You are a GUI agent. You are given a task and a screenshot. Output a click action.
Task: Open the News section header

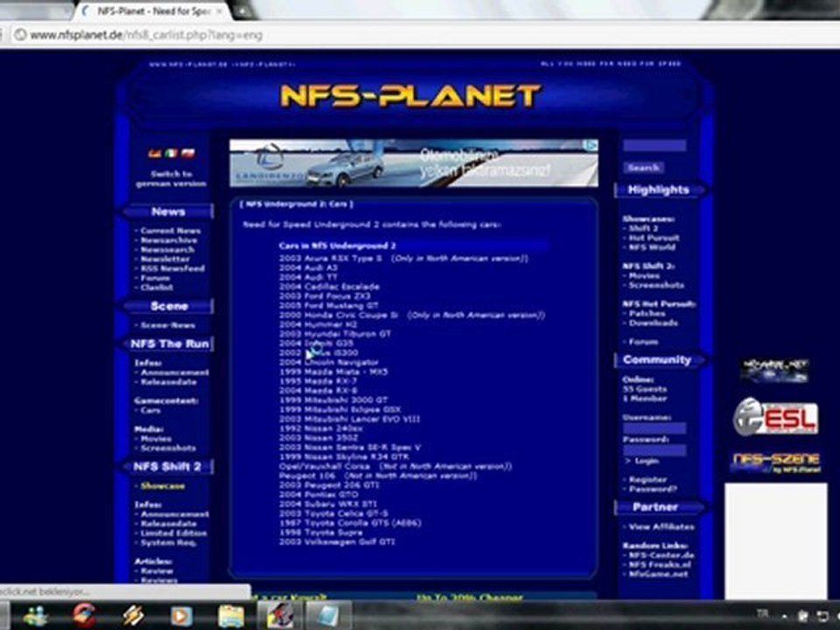pyautogui.click(x=168, y=212)
